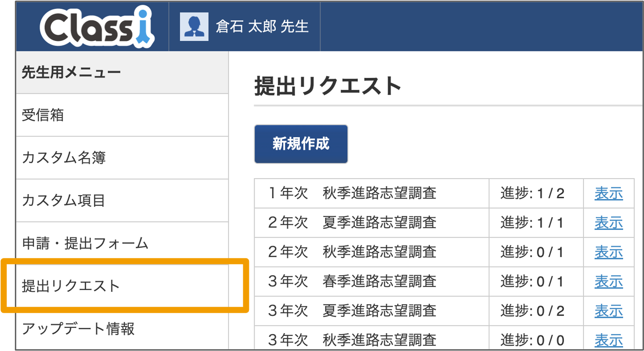Open アップデート情報 menu item
The width and height of the screenshot is (644, 351).
coord(78,328)
